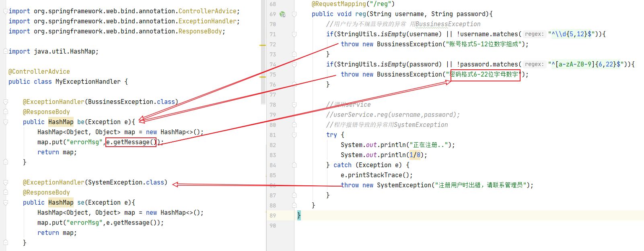Screen dimensions: 644x251
Task: Click line number 75 in the gutter
Action: point(273,75)
